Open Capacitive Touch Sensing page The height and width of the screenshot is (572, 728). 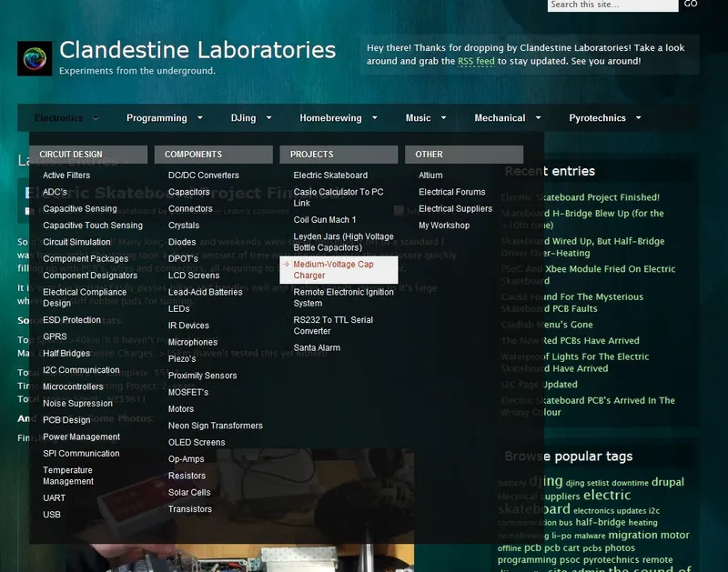pos(93,226)
